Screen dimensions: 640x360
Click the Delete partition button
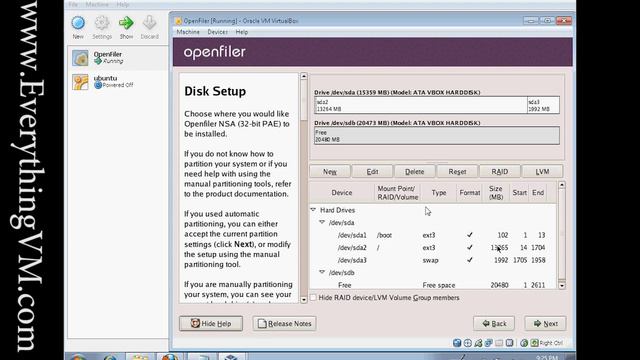click(x=415, y=171)
